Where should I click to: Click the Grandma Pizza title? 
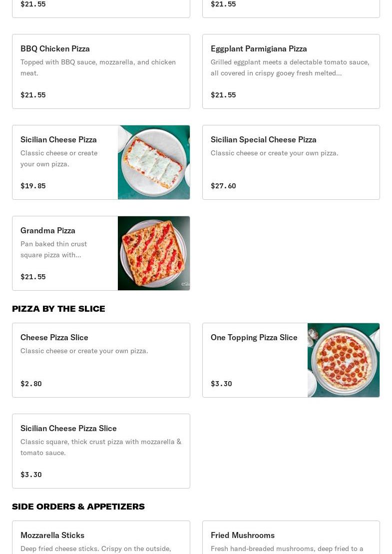coord(47,230)
